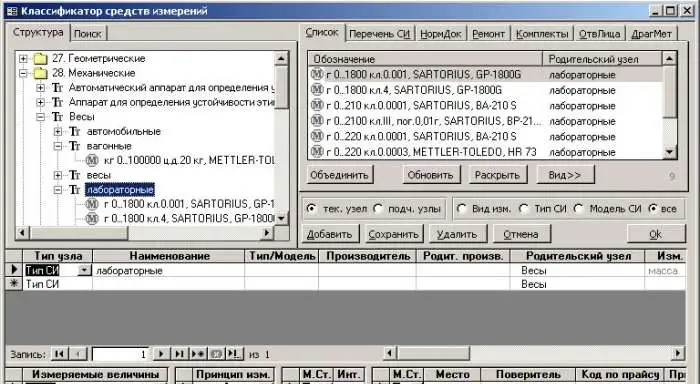This screenshot has width=700, height=384.
Task: Click the Объединить button
Action: point(339,175)
